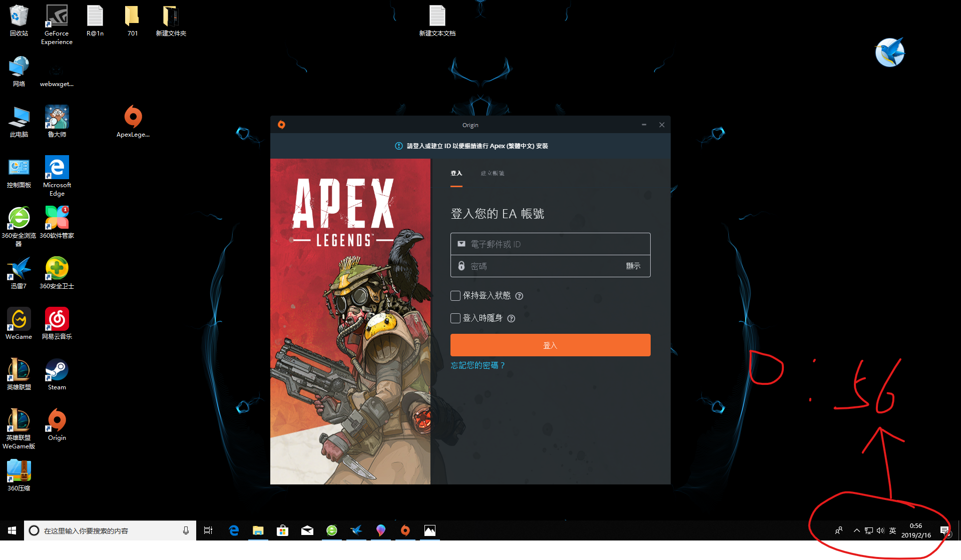The width and height of the screenshot is (961, 560).
Task: Open the 迅雷7 desktop shortcut
Action: (x=19, y=274)
